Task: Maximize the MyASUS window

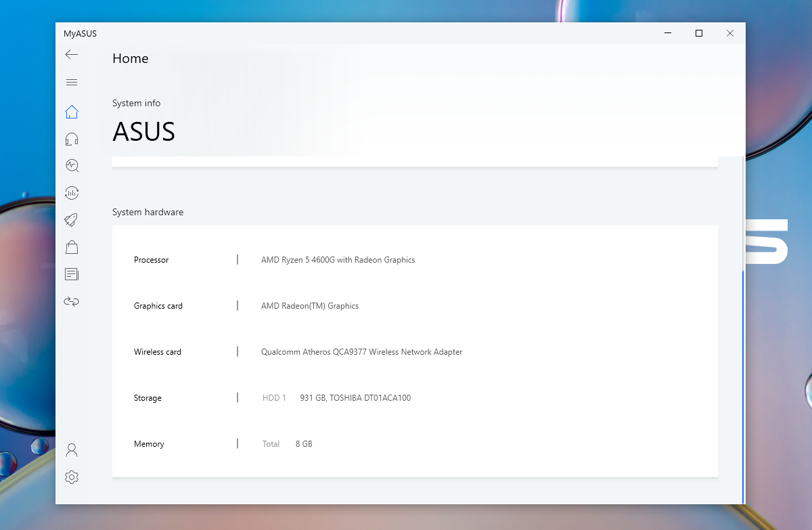Action: [x=699, y=33]
